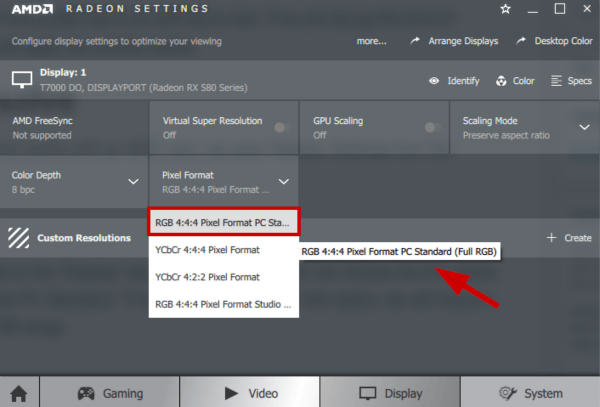
Task: Open the System tab label
Action: click(x=543, y=394)
